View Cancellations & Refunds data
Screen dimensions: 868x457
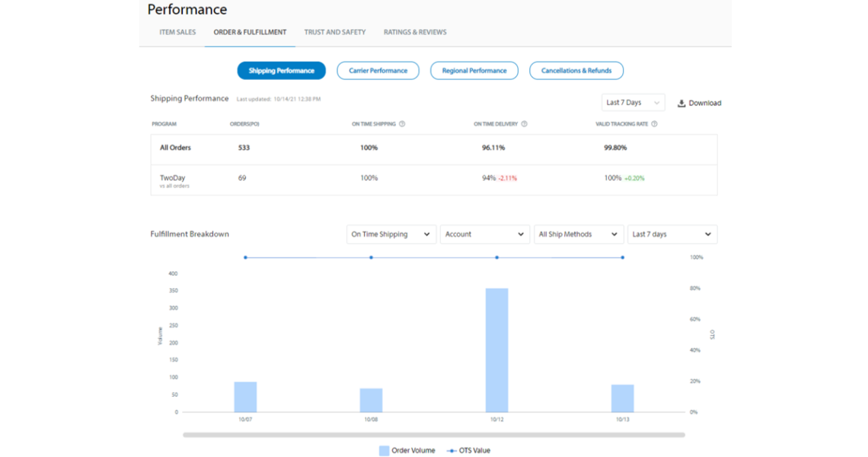point(576,70)
